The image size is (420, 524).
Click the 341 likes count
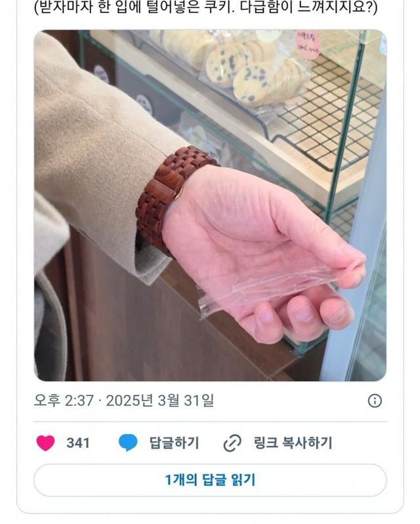(x=78, y=443)
